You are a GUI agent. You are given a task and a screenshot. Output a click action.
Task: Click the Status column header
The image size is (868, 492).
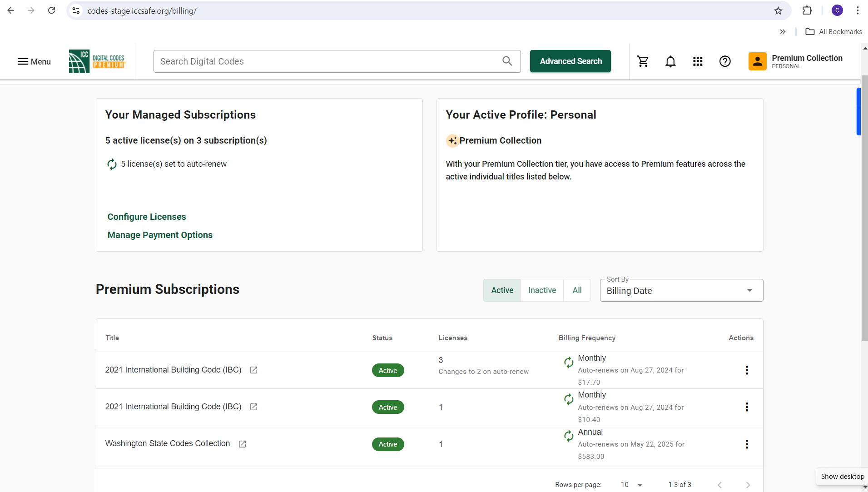click(x=382, y=338)
